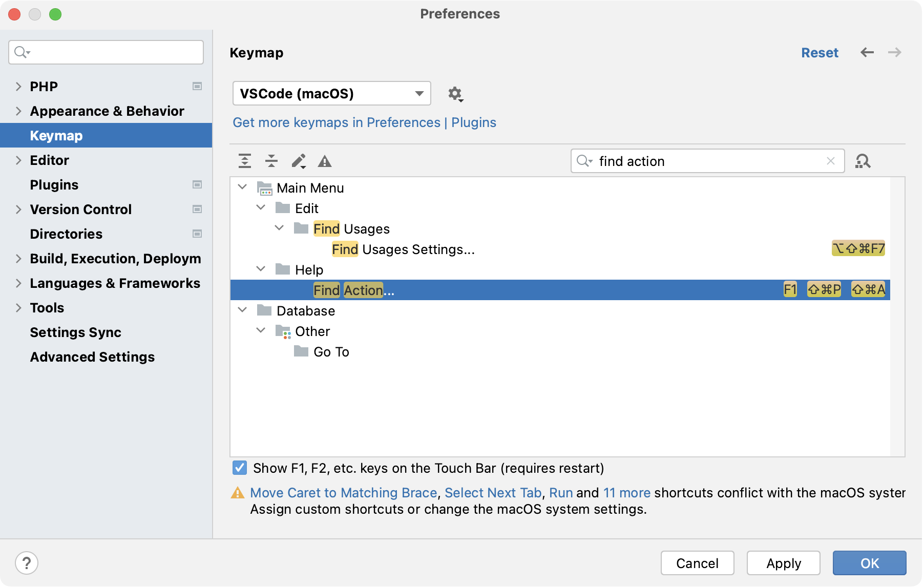Open the help question mark button
This screenshot has height=587, width=924.
(27, 563)
